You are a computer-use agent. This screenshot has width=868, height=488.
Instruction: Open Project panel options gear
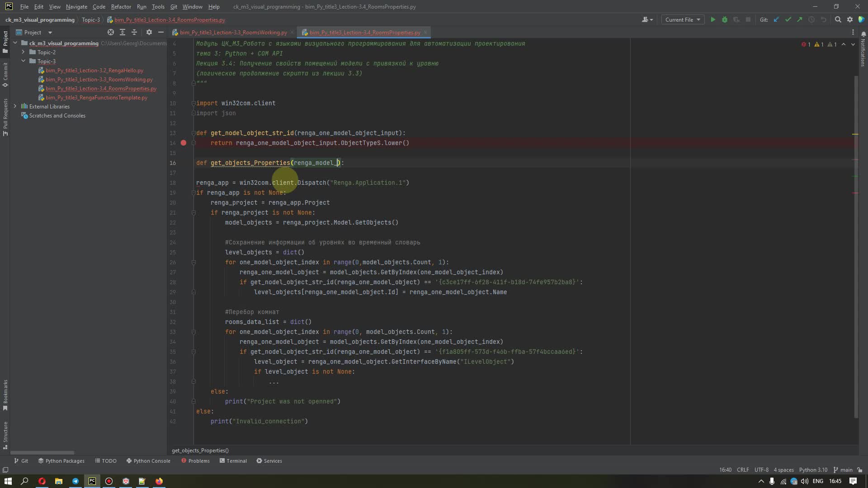(149, 32)
